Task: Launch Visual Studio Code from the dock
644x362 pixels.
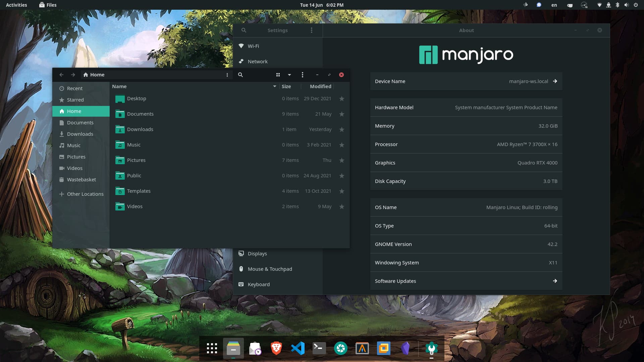Action: coord(298,348)
